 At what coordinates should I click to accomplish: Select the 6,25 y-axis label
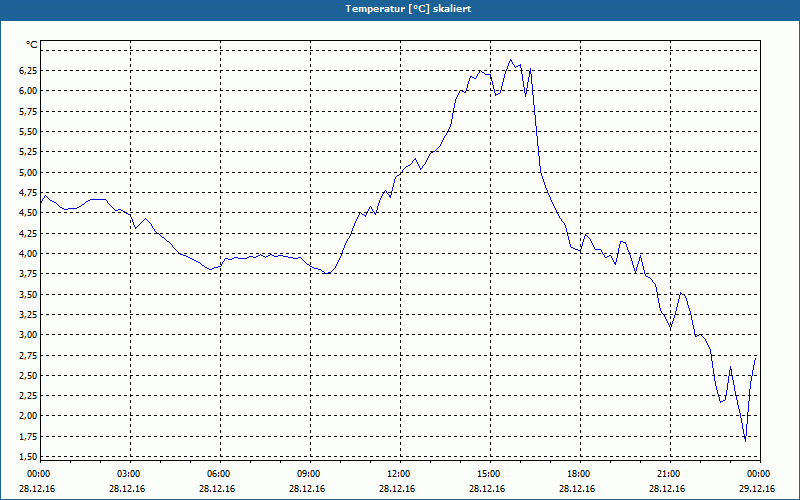tap(28, 71)
